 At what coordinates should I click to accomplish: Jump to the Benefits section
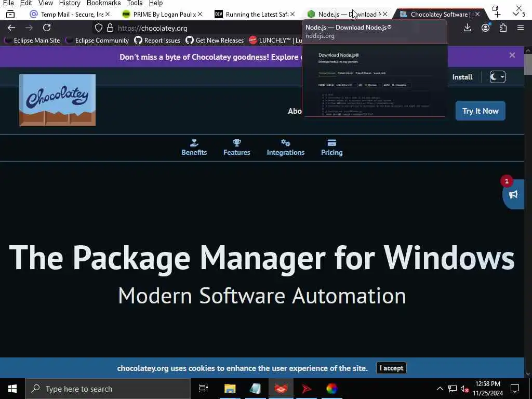point(194,148)
